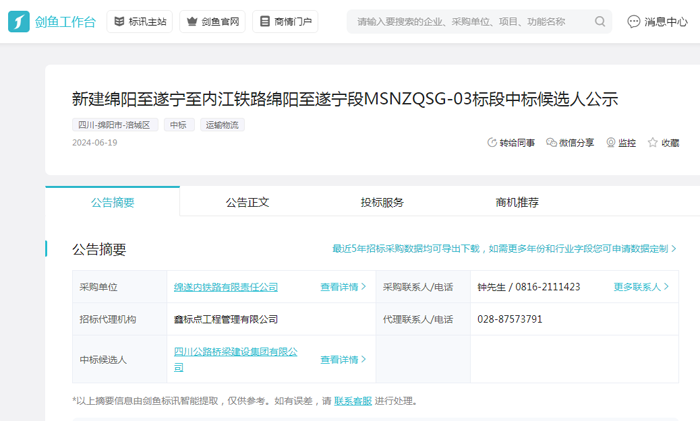The image size is (700, 421).
Task: Select 鑫标点工程管理有限公司 text
Action: tap(225, 319)
